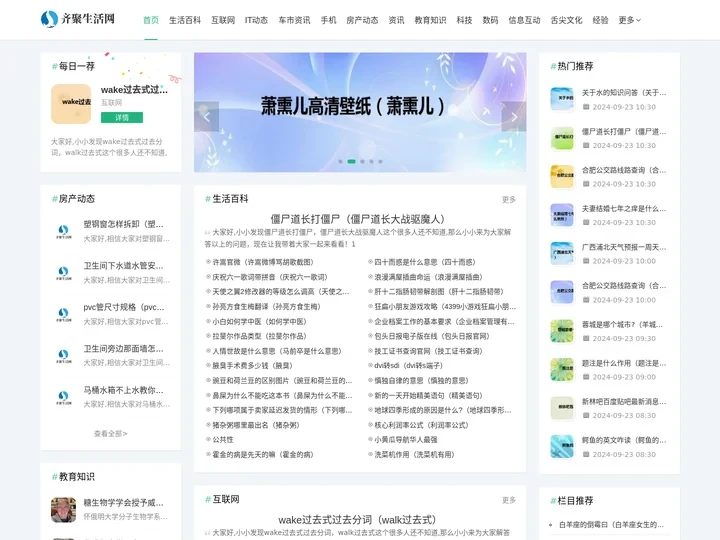Screen dimensions: 720x540
Task: Click thumbnail for 关于水的知识问答
Action: click(x=562, y=99)
